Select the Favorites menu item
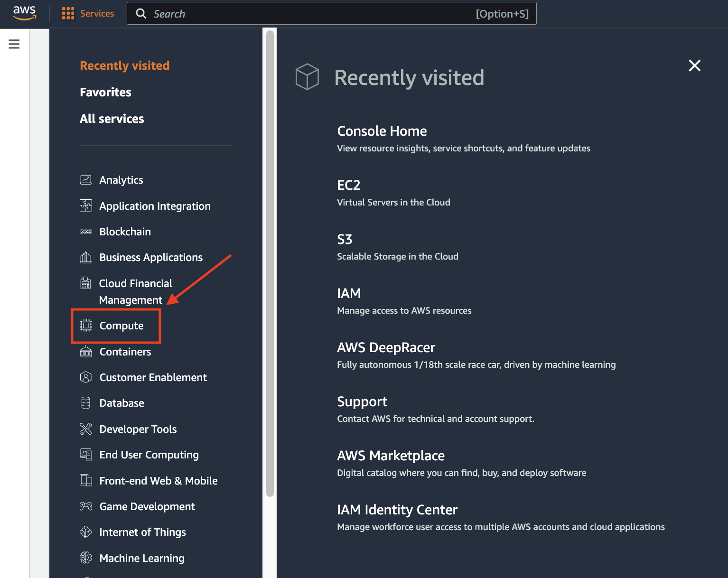Viewport: 728px width, 578px height. (x=105, y=92)
